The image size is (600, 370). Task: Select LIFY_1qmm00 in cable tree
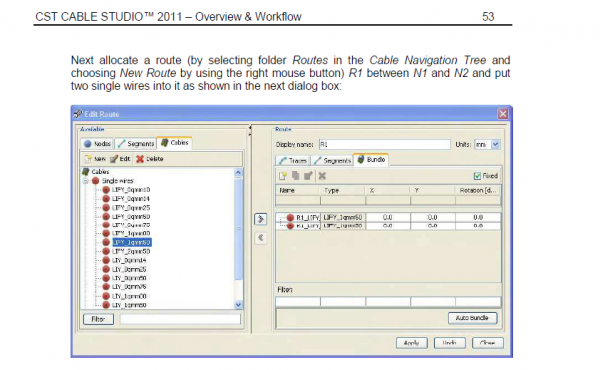131,233
